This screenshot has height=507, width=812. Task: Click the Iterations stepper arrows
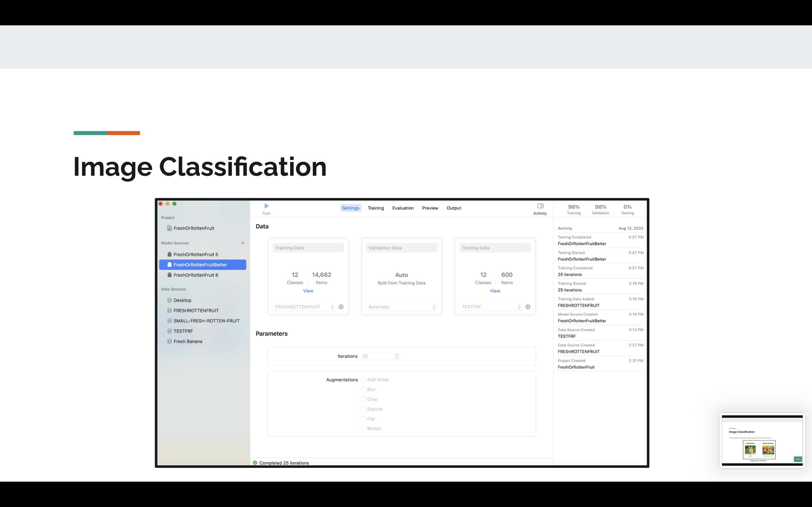(x=397, y=356)
